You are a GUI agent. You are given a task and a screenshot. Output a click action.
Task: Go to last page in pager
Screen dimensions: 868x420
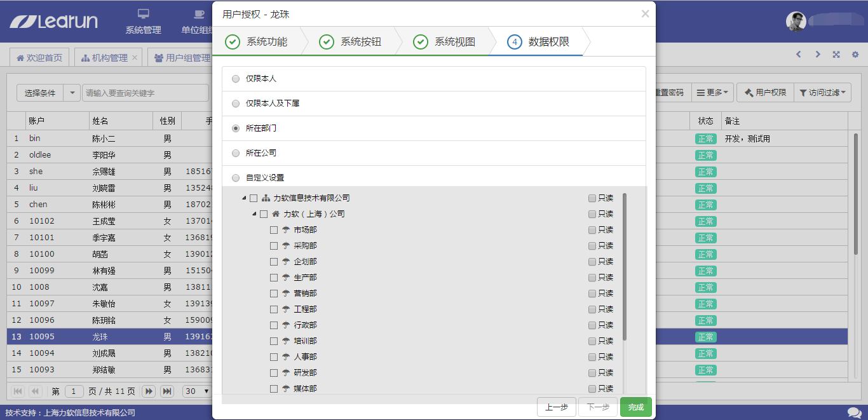pos(167,391)
